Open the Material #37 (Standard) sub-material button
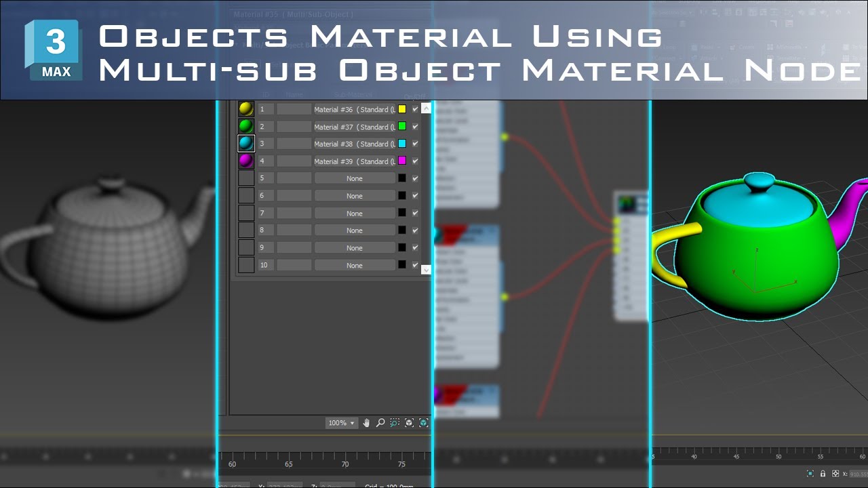This screenshot has width=868, height=488. (x=354, y=127)
